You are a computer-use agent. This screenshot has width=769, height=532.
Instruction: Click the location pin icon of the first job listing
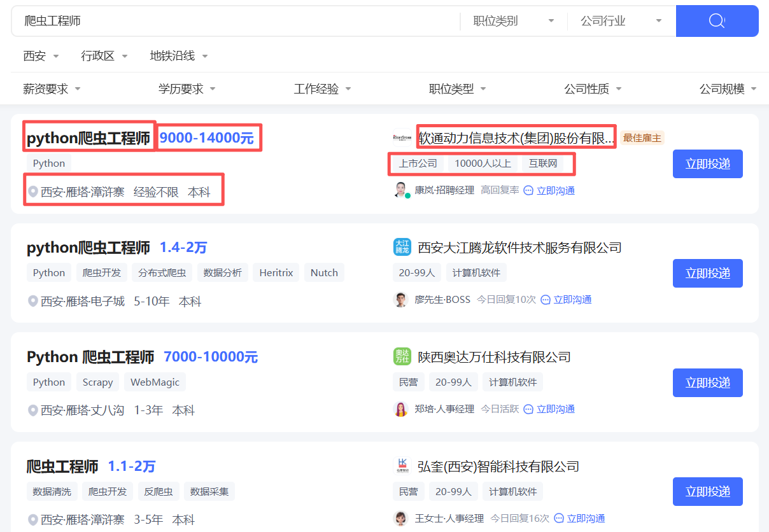click(x=32, y=189)
